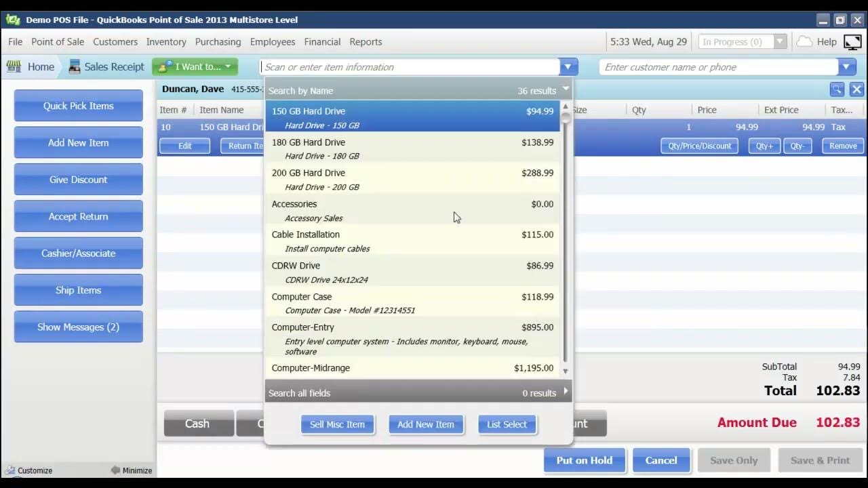
Task: Open the Point of Sale menu
Action: [58, 41]
